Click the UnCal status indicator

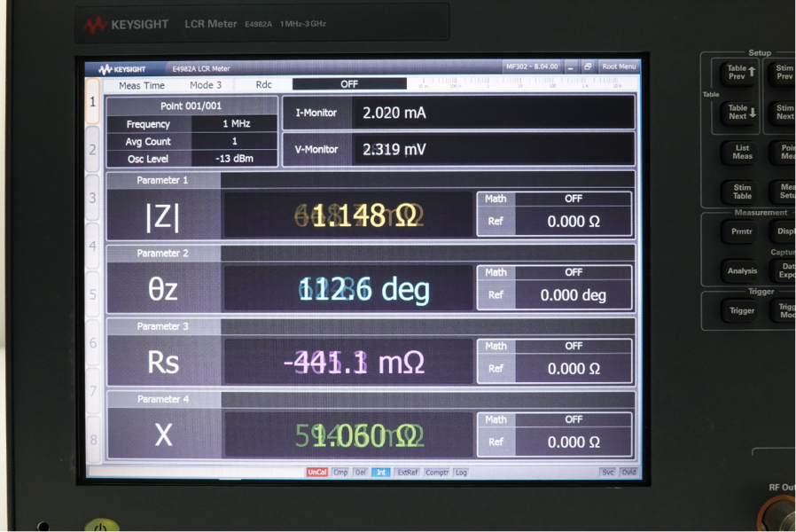click(316, 473)
